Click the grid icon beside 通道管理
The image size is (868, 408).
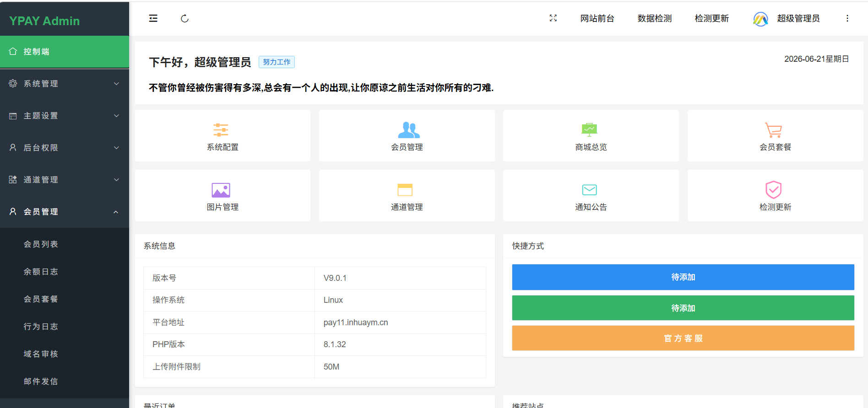click(13, 179)
